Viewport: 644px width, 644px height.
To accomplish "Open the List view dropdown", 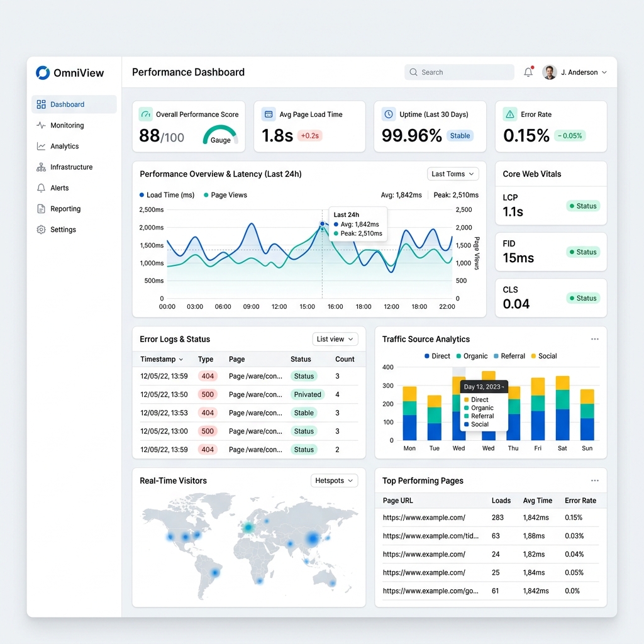I will (x=335, y=339).
